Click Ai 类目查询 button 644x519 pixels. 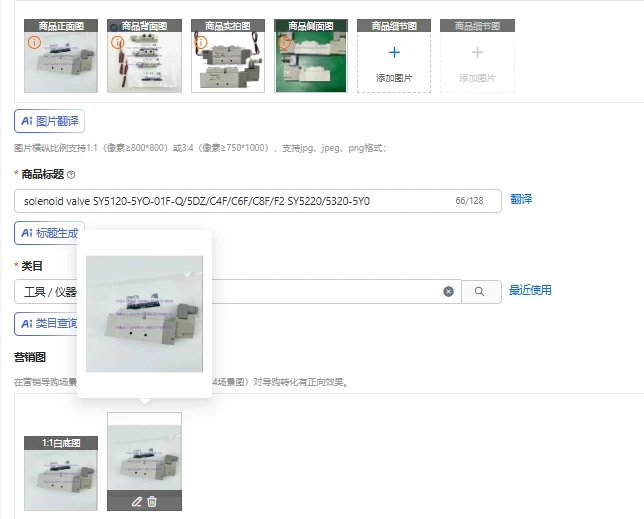pos(46,324)
